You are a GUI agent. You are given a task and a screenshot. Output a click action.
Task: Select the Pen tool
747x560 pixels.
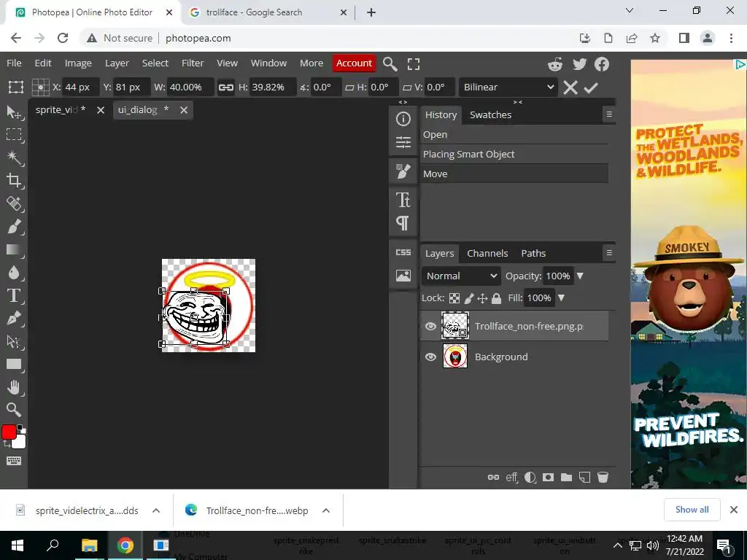(x=14, y=318)
